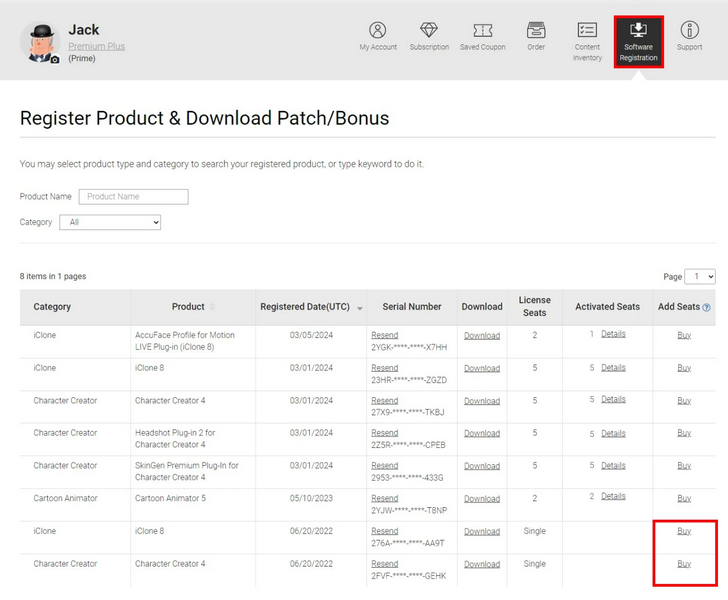Click the Activated Seats column header

pyautogui.click(x=607, y=307)
